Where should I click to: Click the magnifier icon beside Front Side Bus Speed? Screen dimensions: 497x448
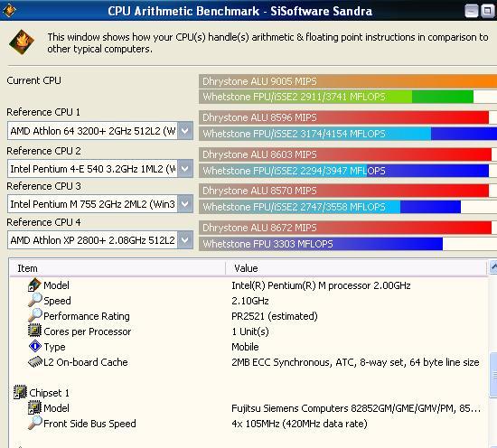pyautogui.click(x=34, y=423)
